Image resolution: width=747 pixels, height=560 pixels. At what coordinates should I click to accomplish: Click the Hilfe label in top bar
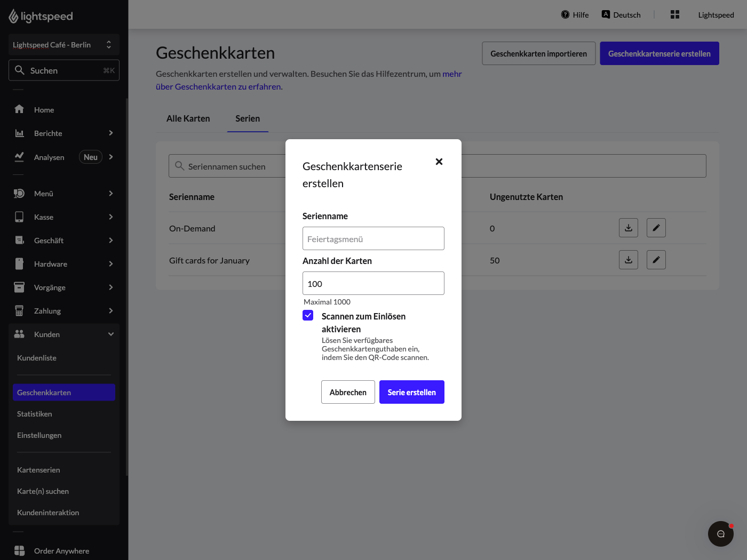click(x=581, y=15)
